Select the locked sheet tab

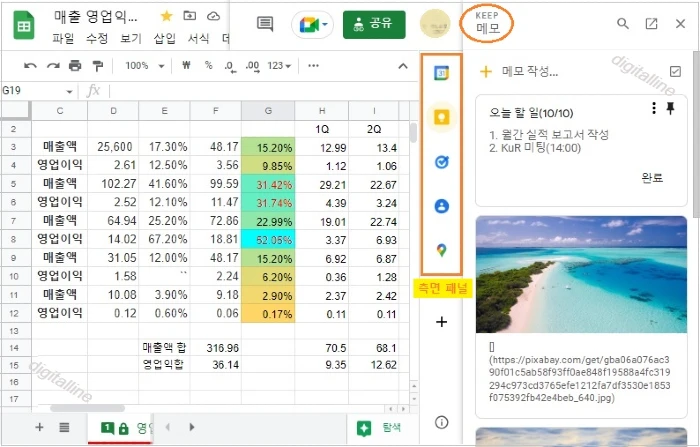pos(121,428)
